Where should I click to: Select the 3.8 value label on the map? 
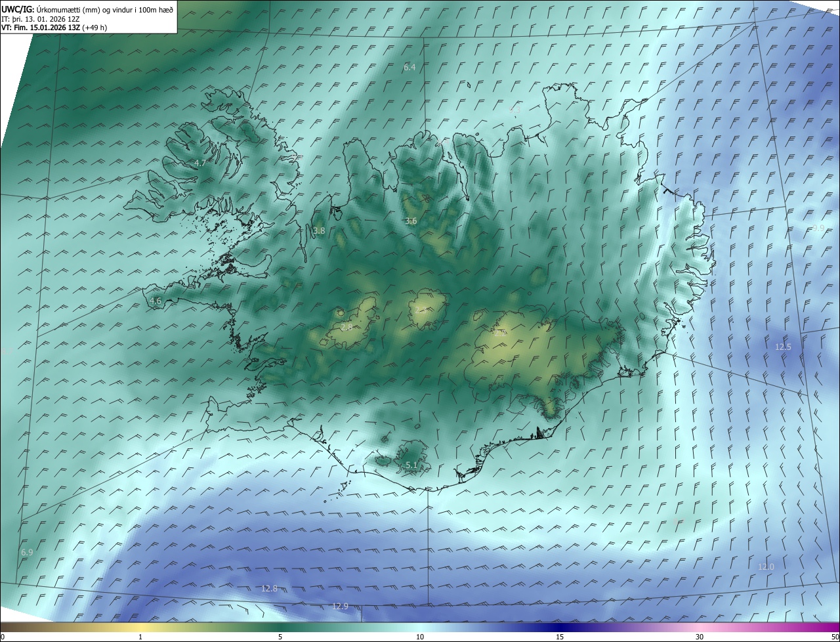(x=319, y=231)
